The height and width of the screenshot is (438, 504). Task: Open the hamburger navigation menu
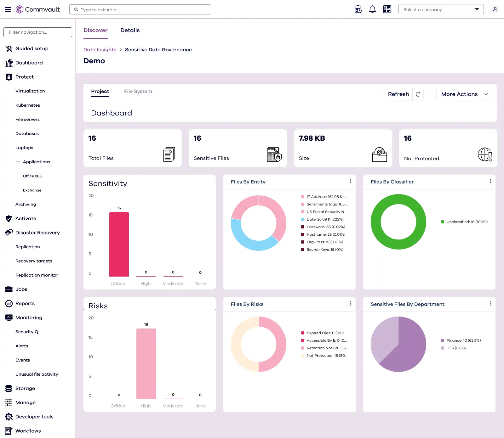[x=8, y=9]
